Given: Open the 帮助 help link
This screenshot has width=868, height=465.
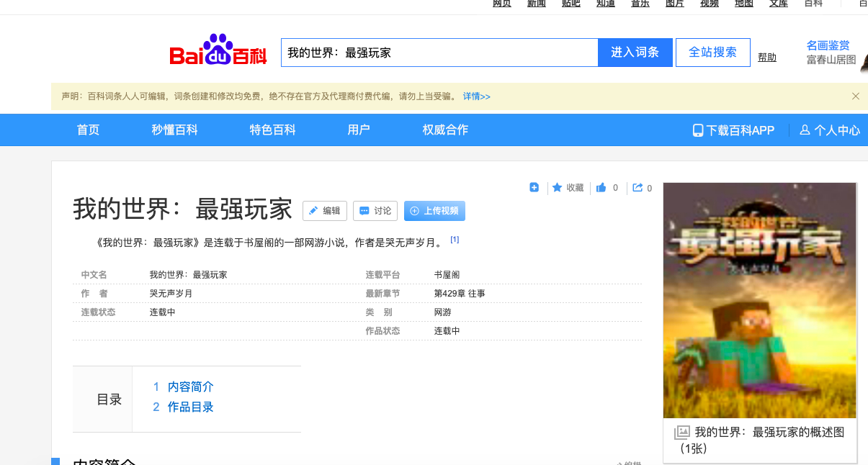Looking at the screenshot, I should tap(767, 58).
